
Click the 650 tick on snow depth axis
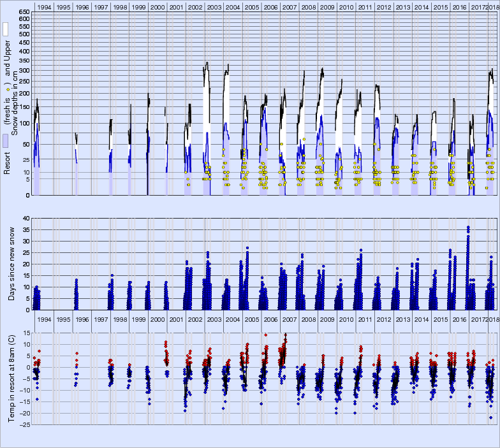(x=23, y=13)
